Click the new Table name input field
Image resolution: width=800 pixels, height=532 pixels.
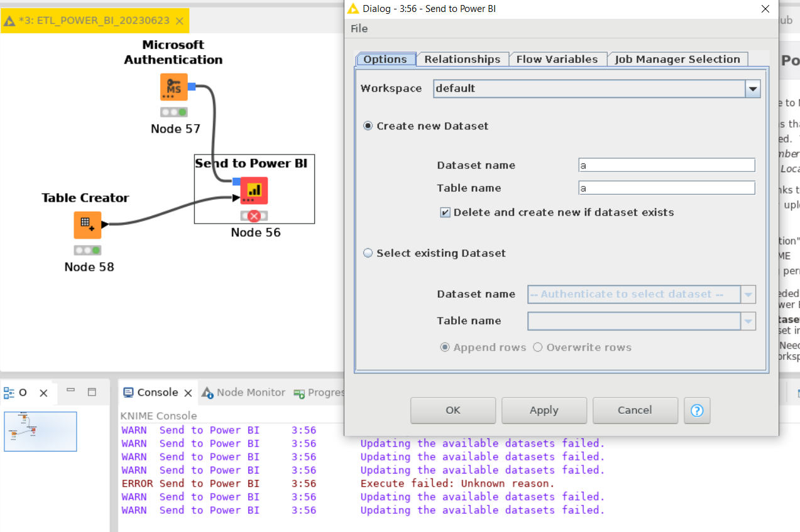pos(667,188)
